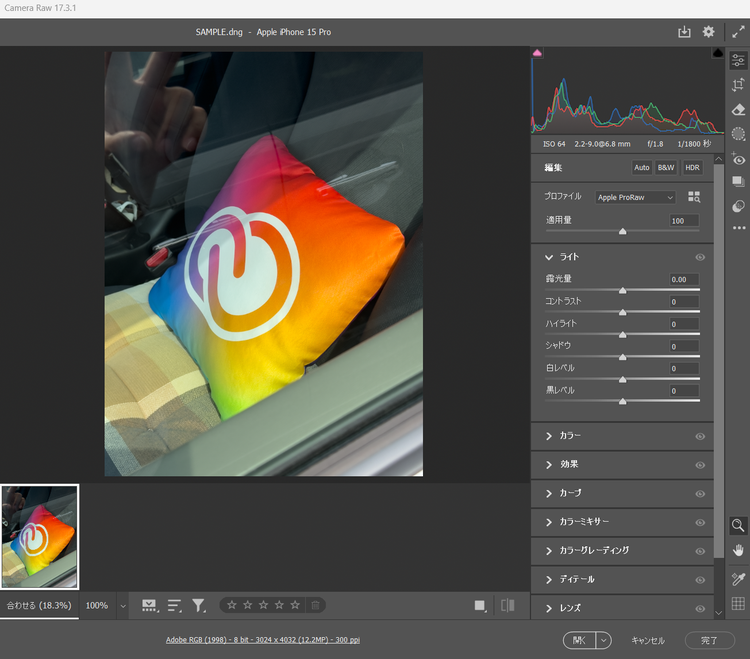Select the Crop and rotate tool
The width and height of the screenshot is (750, 659).
point(738,85)
